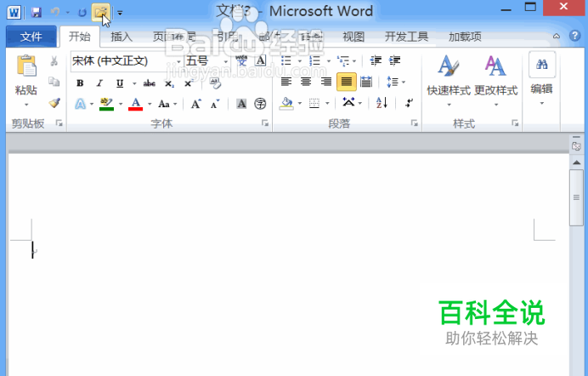Click the Format Painter brush icon
The image size is (588, 376).
pyautogui.click(x=54, y=103)
